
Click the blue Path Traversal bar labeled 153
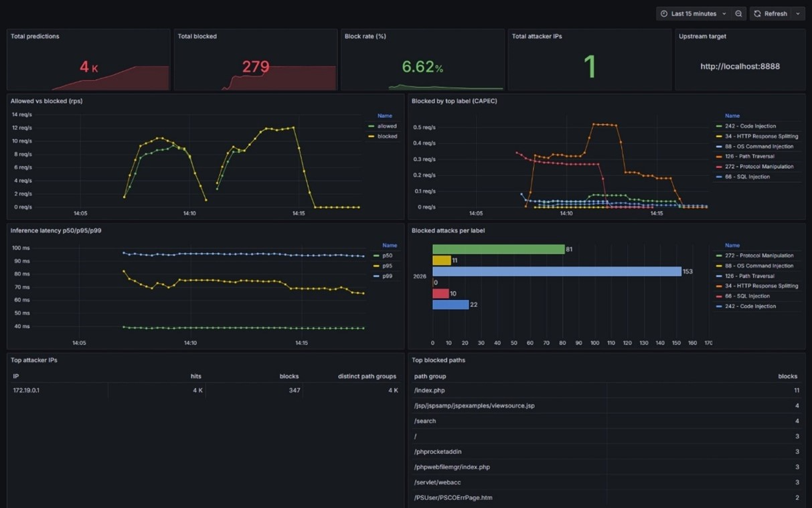(557, 271)
